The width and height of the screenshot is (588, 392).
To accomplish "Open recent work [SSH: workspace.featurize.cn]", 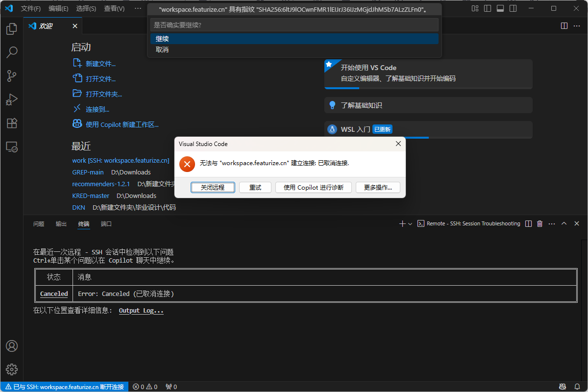I will click(121, 160).
